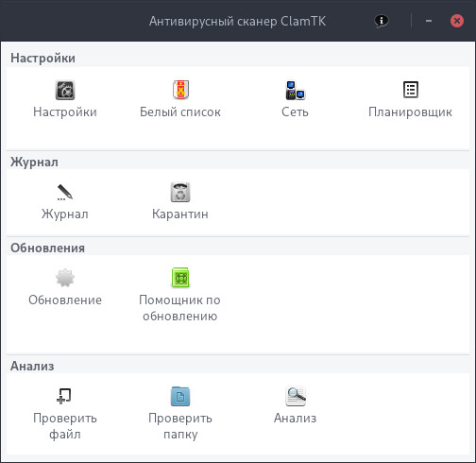Open the Настройки gear icon
This screenshot has height=463, width=476.
click(x=65, y=91)
